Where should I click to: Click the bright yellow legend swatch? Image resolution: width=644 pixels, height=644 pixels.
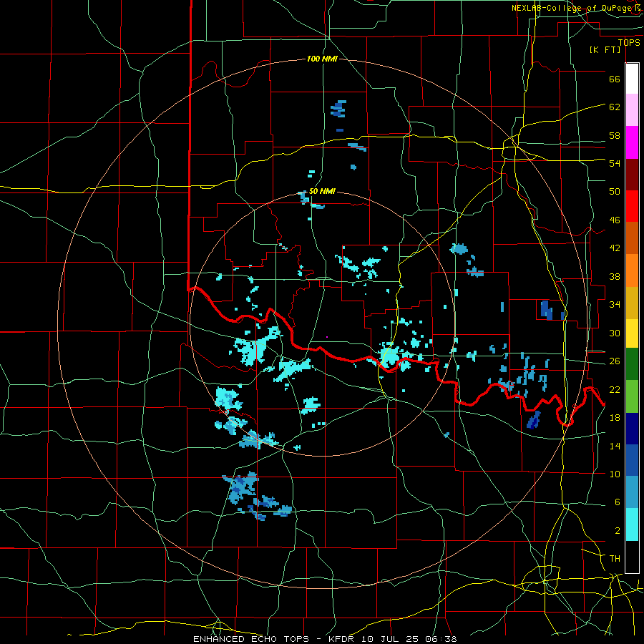[x=632, y=333]
